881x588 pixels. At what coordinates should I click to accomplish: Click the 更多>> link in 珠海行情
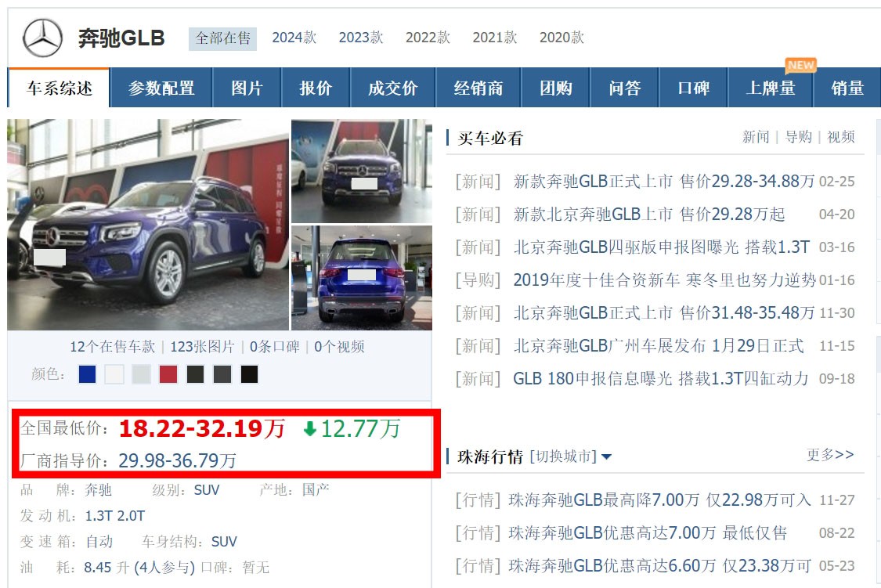click(x=830, y=454)
